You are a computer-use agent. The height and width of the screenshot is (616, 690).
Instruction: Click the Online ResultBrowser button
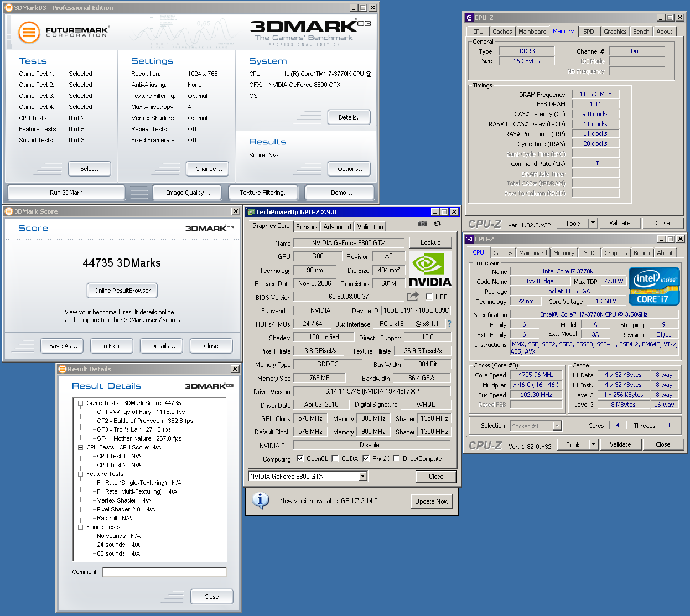122,291
